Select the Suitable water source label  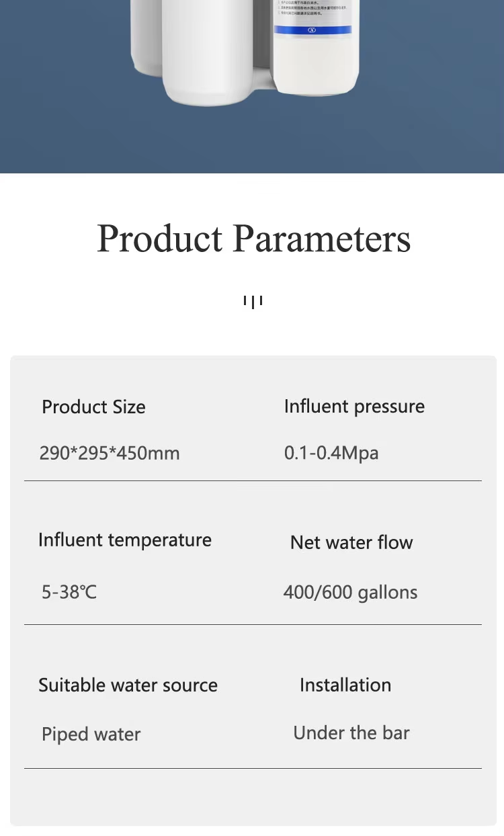coord(128,685)
